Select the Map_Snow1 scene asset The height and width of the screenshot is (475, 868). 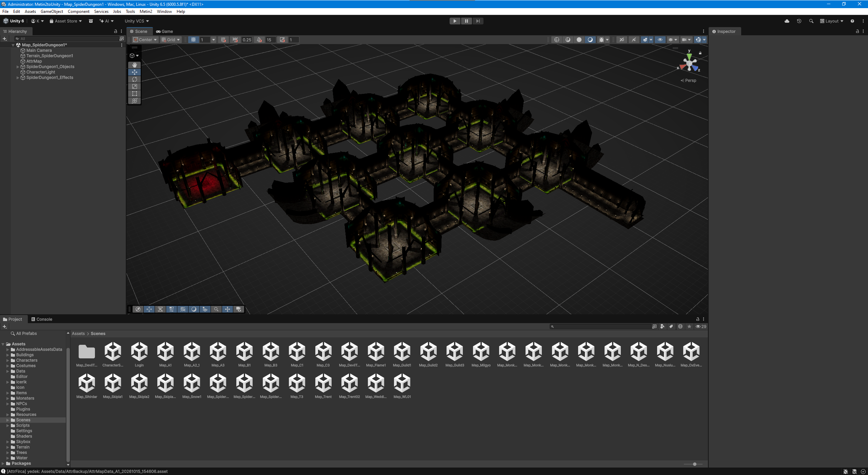[192, 386]
